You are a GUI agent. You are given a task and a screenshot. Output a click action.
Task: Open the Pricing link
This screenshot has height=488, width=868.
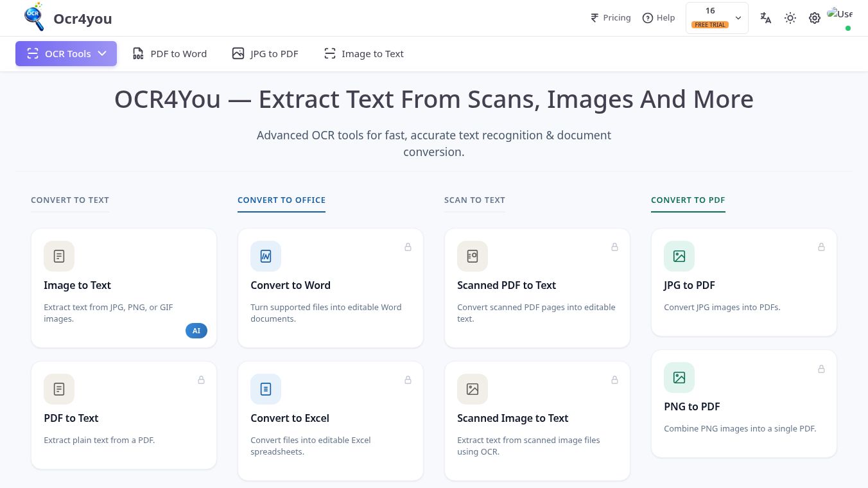pos(611,18)
